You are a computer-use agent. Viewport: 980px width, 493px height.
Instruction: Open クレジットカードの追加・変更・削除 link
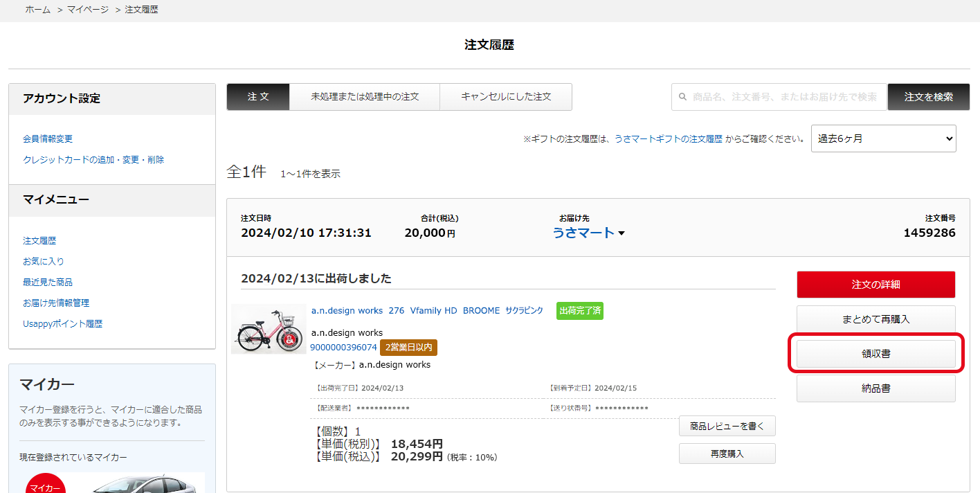coord(93,159)
